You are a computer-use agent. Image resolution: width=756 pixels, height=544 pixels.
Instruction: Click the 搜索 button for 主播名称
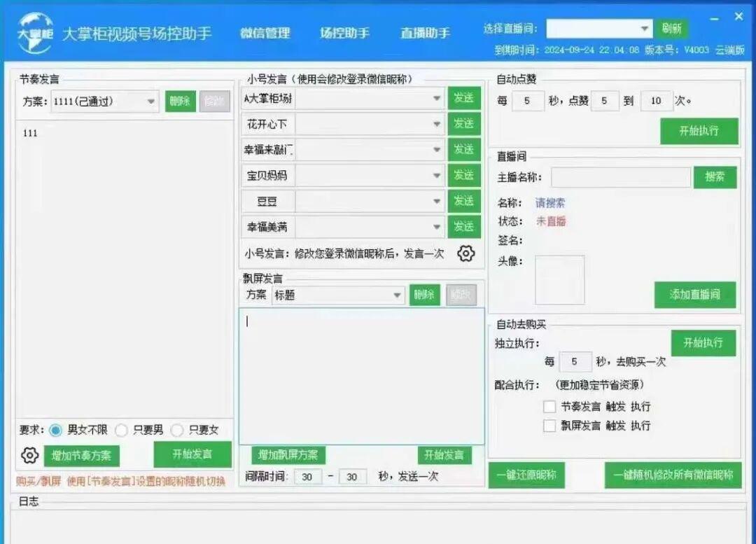coord(714,177)
